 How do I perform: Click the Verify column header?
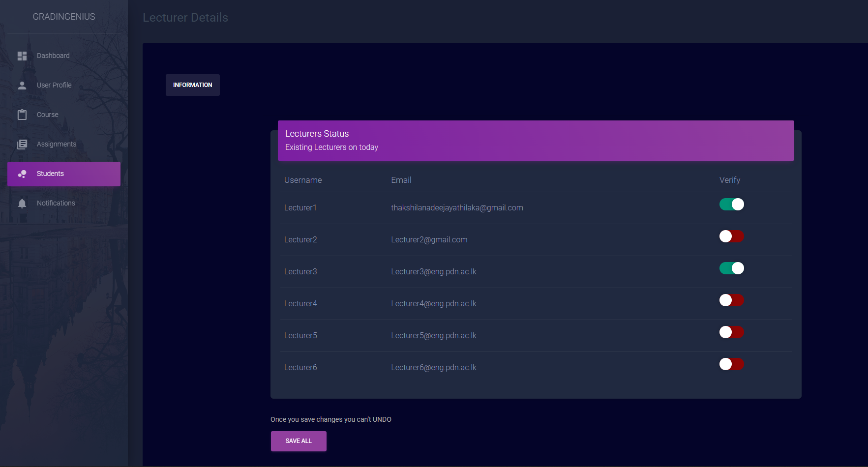pyautogui.click(x=730, y=180)
